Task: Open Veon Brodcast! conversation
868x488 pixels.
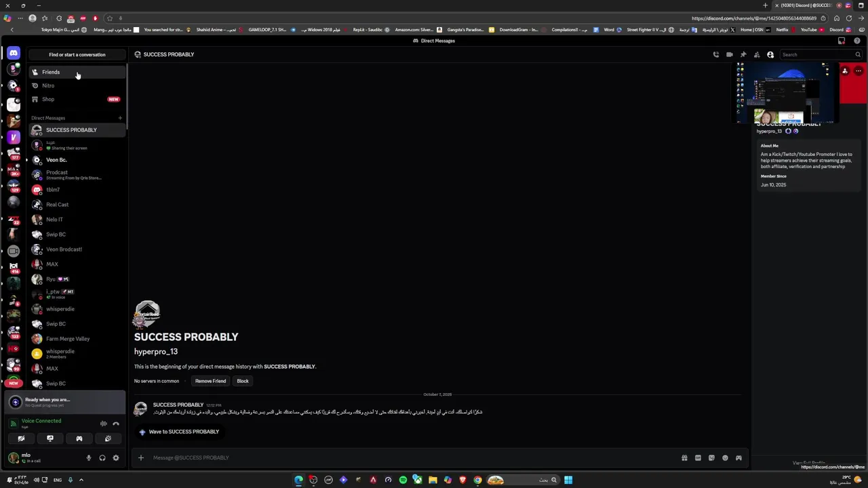Action: pos(77,249)
